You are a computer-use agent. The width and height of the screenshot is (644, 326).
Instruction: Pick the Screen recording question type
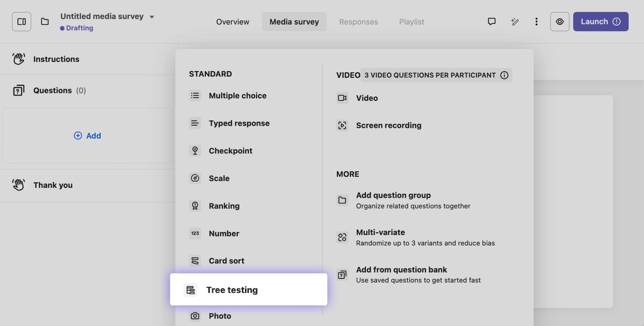pyautogui.click(x=388, y=125)
